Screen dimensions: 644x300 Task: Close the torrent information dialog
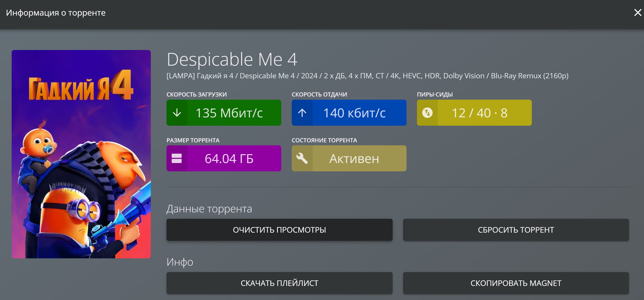[638, 12]
